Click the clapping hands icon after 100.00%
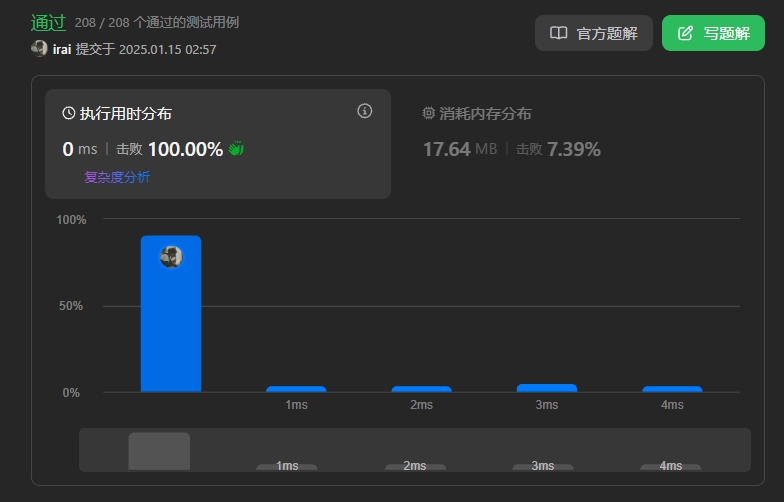The width and height of the screenshot is (784, 502). [236, 148]
